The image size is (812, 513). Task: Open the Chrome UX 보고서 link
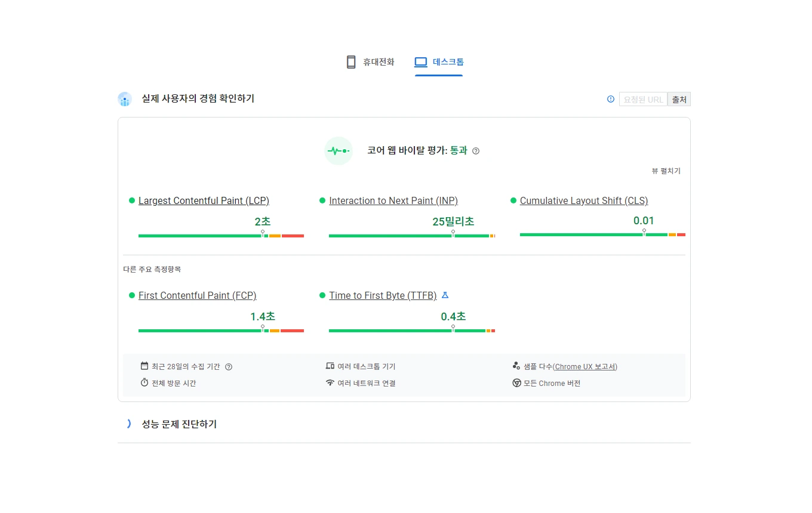click(585, 366)
